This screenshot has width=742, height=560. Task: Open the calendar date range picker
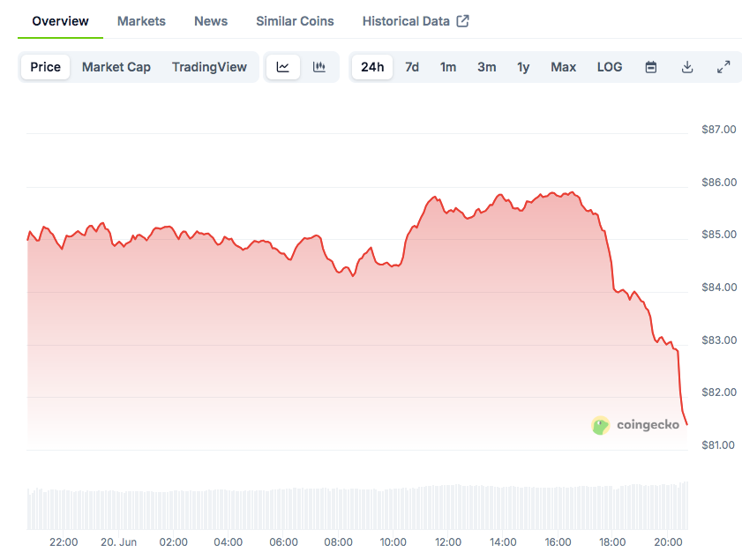point(651,67)
